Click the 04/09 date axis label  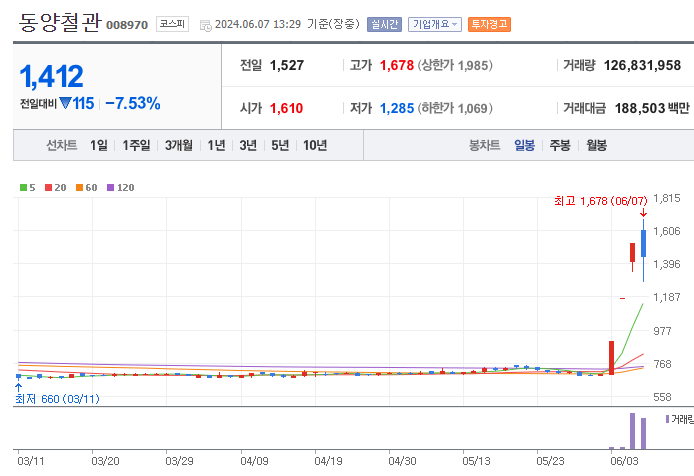point(254,461)
